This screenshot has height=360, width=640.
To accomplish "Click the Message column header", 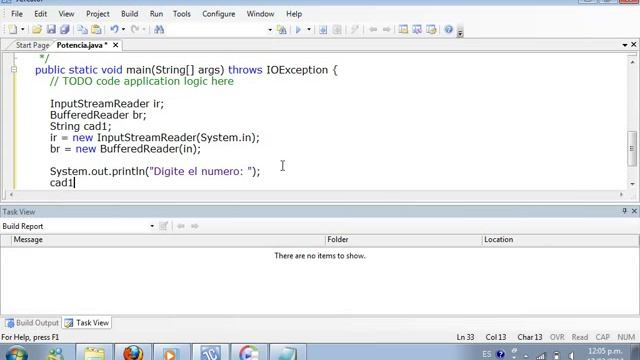I will (x=168, y=240).
